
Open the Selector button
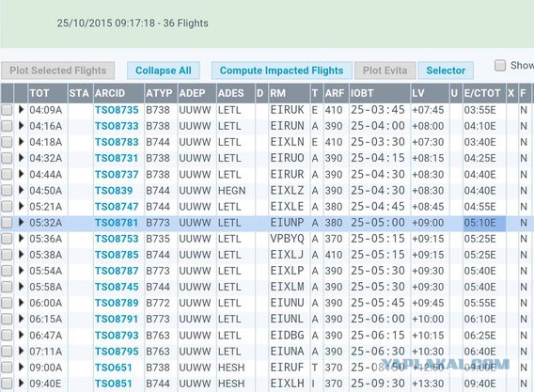click(x=446, y=71)
